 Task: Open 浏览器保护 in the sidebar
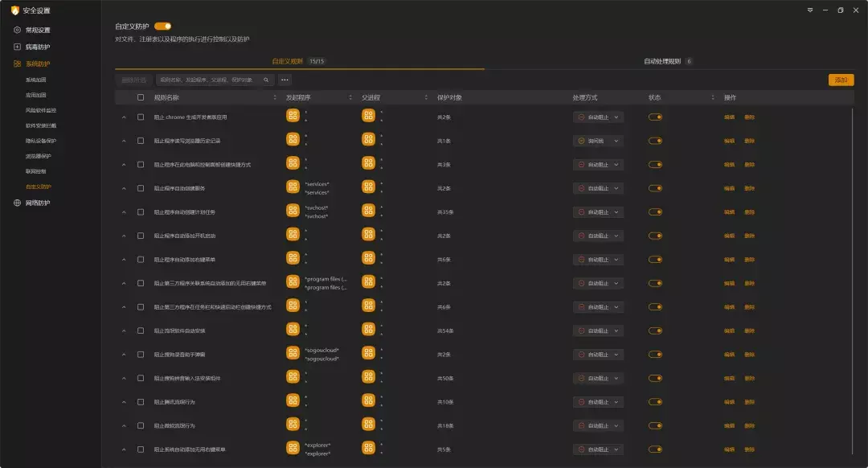[38, 156]
